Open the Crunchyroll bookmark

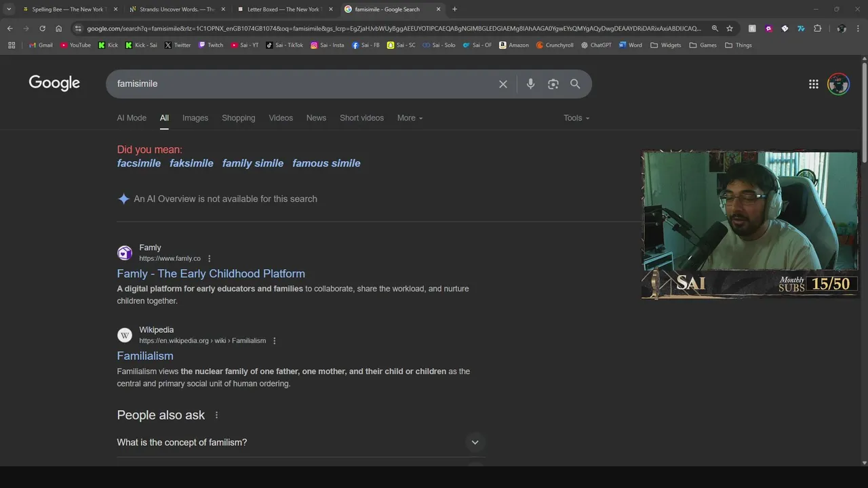(555, 45)
